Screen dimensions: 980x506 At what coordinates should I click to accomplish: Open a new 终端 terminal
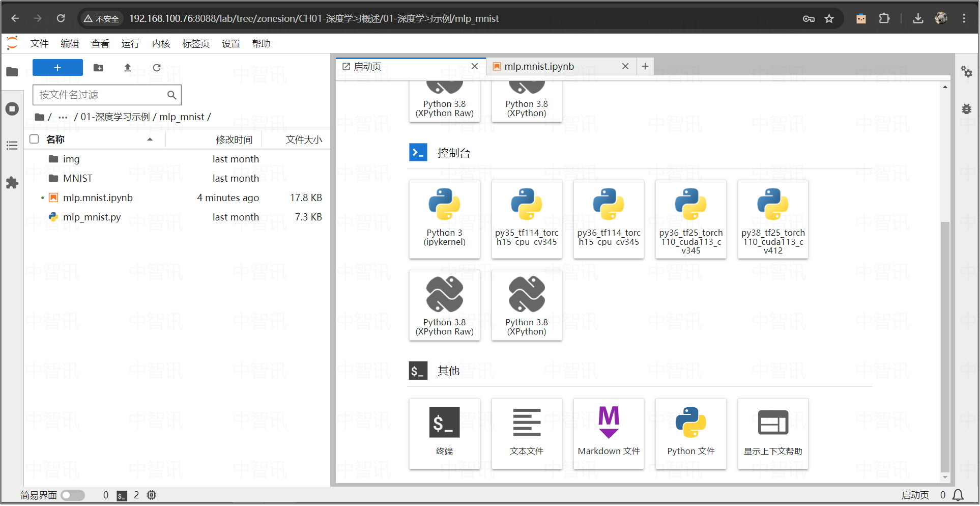click(x=445, y=434)
